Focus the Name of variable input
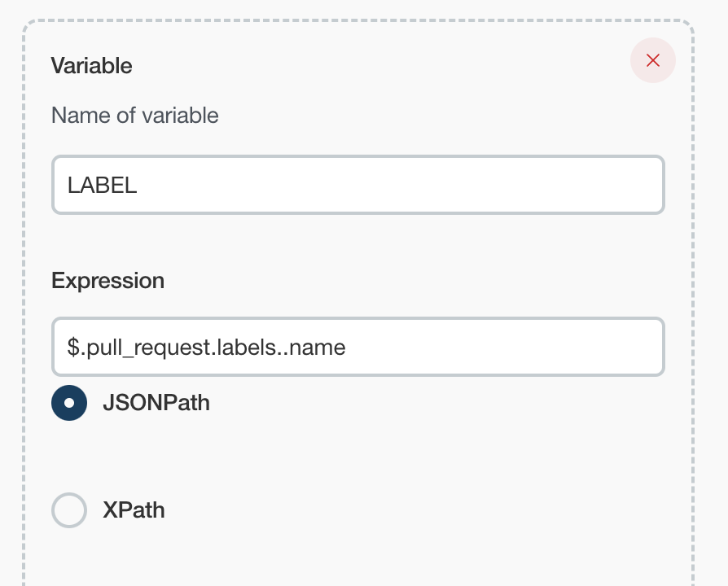Image resolution: width=728 pixels, height=586 pixels. (358, 186)
